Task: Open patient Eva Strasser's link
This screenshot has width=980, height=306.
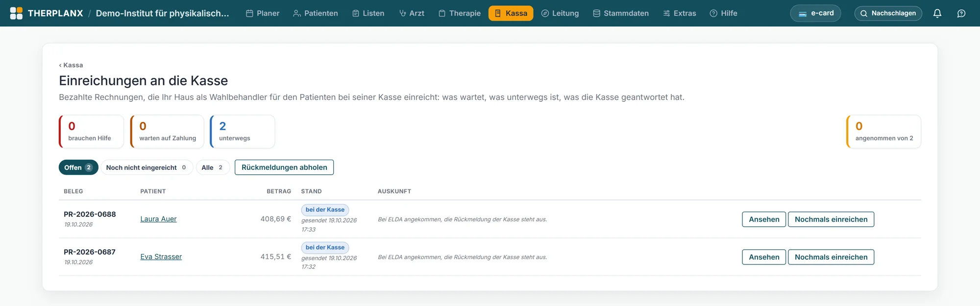Action: (x=161, y=257)
